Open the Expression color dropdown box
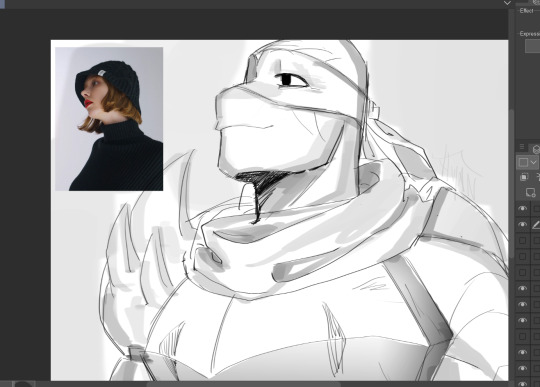Screen dimensions: 540x387 click(532, 46)
